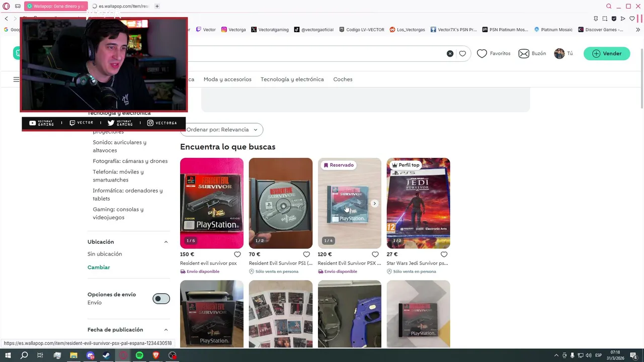Switch to the Wallapop browser tab
This screenshot has height=362, width=644.
(x=56, y=6)
